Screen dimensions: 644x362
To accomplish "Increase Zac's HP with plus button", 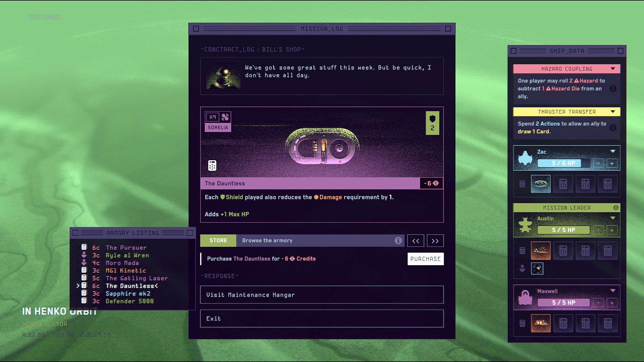I will coord(612,164).
